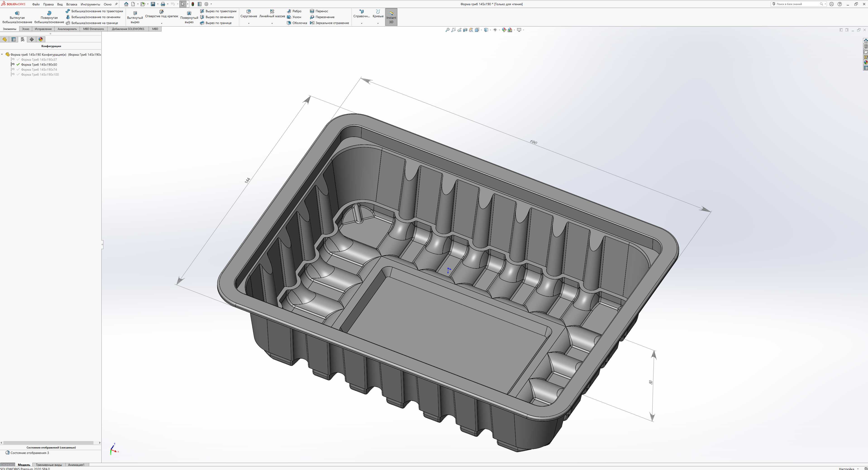This screenshot has width=868, height=470.
Task: Click Вырез по границе
Action: [x=216, y=23]
